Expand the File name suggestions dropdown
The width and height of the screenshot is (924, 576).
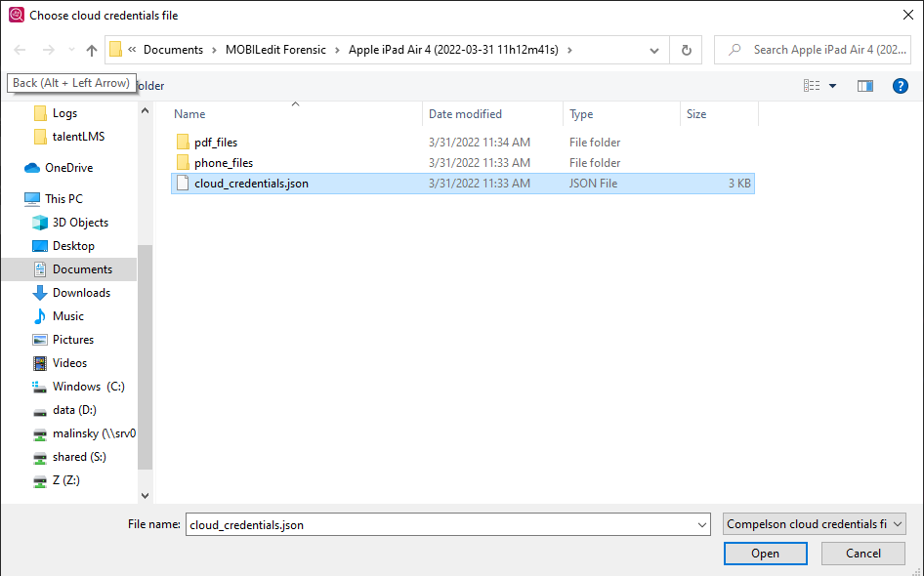(x=702, y=525)
